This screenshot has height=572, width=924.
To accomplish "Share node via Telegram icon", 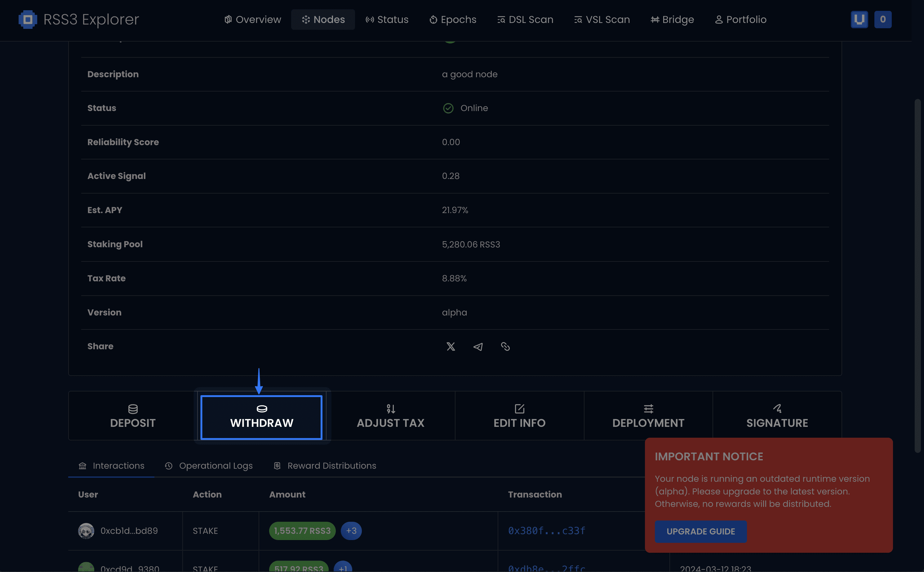I will pyautogui.click(x=478, y=346).
